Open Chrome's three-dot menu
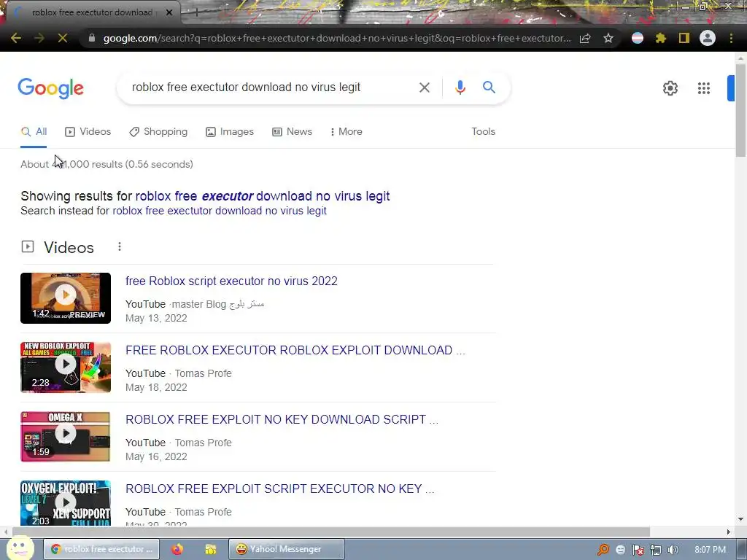 pos(731,38)
